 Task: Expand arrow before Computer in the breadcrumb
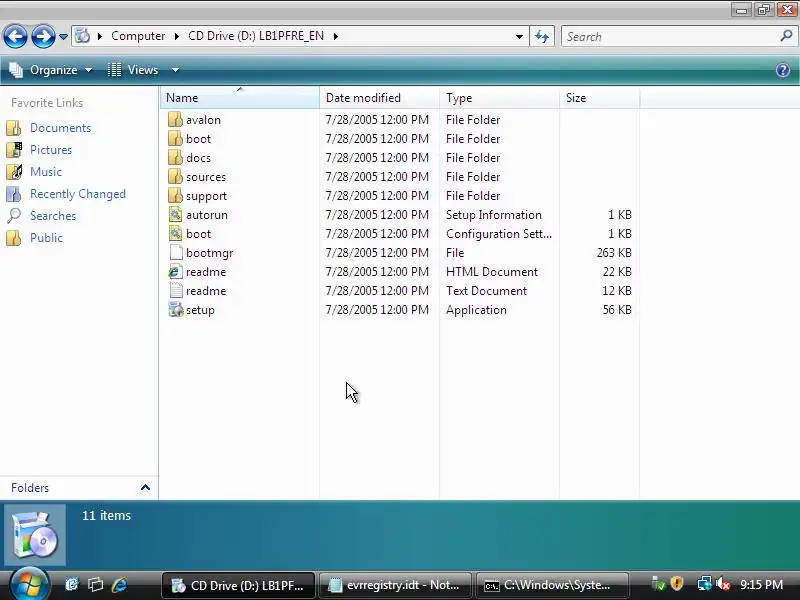coord(100,36)
